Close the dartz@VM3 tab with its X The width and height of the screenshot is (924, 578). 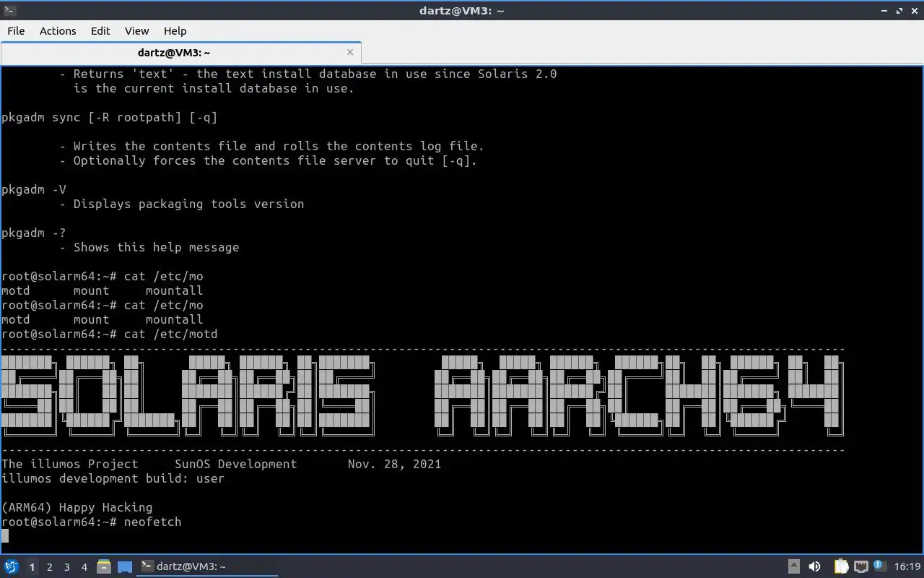pyautogui.click(x=350, y=52)
